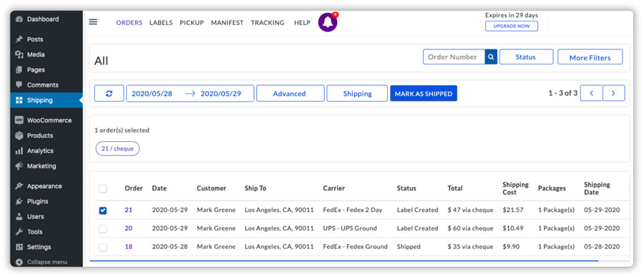Screen dimensions: 644x277
Task: Switch to the PICKUP tab
Action: tap(192, 23)
